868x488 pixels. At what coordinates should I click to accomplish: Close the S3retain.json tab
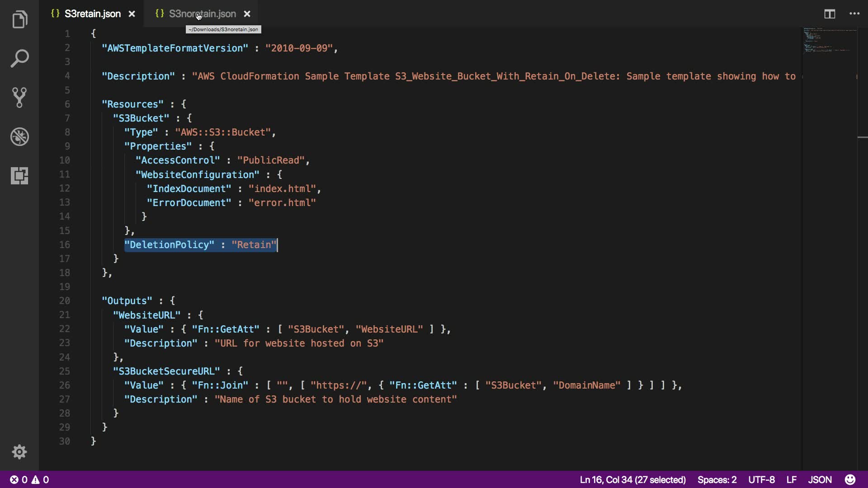click(132, 14)
